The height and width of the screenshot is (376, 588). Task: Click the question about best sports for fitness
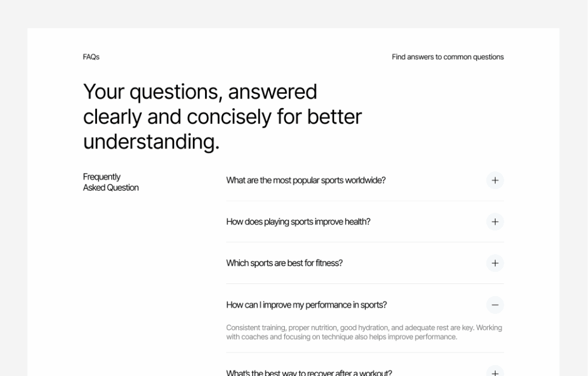[284, 263]
